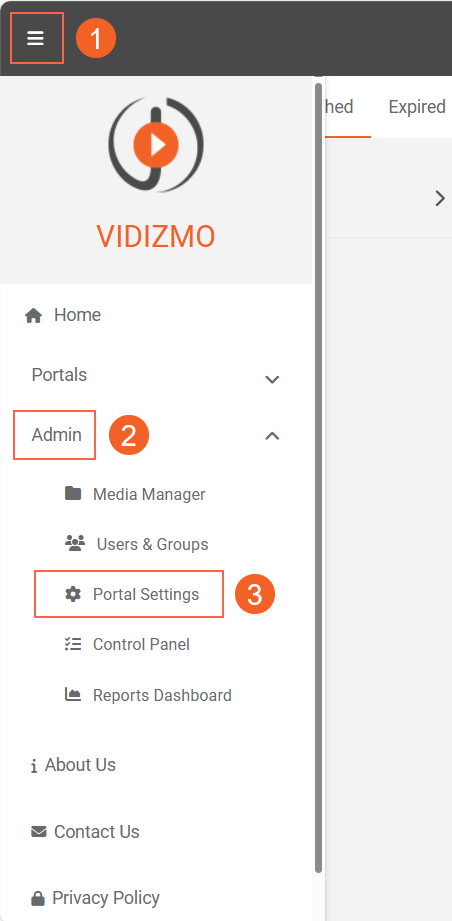Open the Privacy Policy link

tap(106, 898)
